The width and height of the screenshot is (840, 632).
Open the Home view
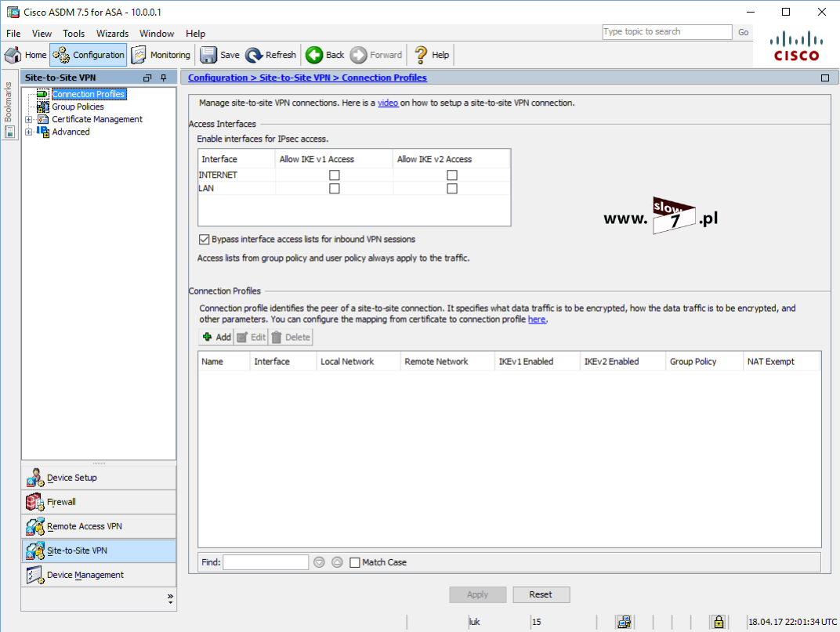(26, 55)
